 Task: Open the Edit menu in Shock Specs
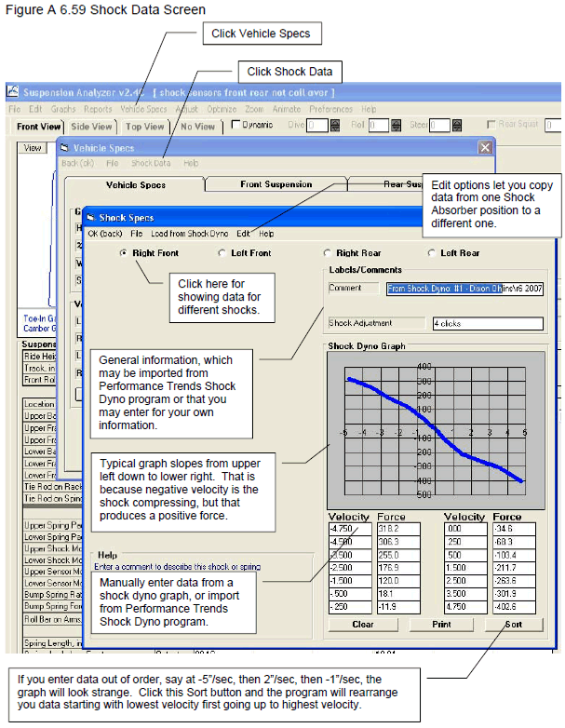243,234
